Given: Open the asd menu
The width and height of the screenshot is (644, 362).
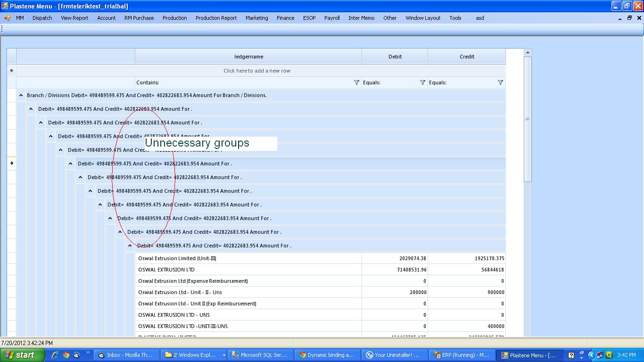Looking at the screenshot, I should [x=480, y=18].
